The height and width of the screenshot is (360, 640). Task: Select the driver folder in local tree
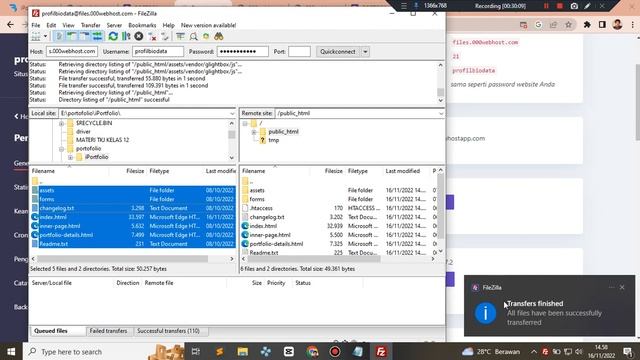click(x=83, y=131)
